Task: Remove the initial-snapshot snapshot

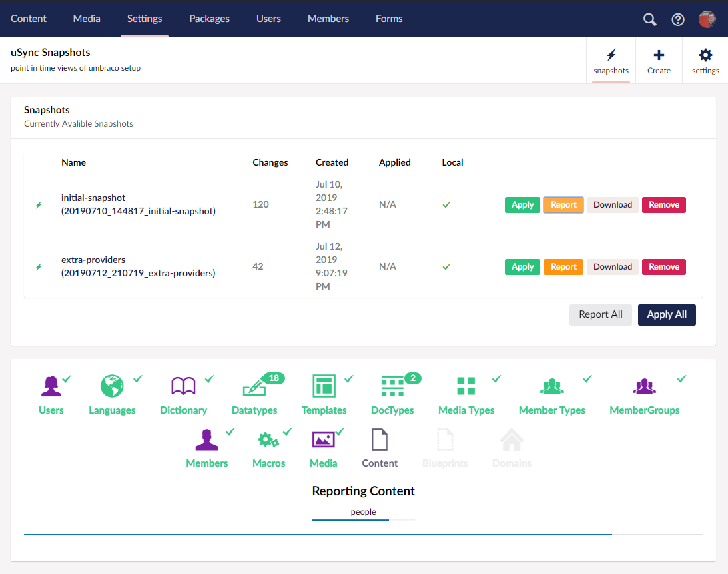Action: coord(664,205)
